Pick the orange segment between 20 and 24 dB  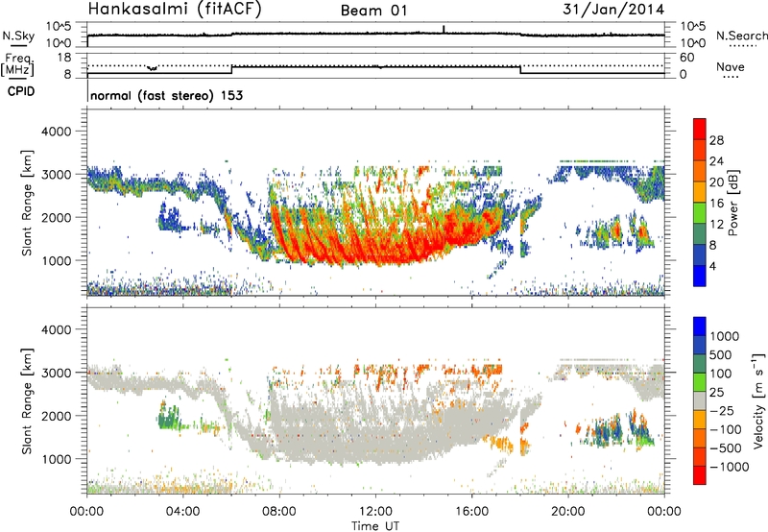pyautogui.click(x=700, y=171)
